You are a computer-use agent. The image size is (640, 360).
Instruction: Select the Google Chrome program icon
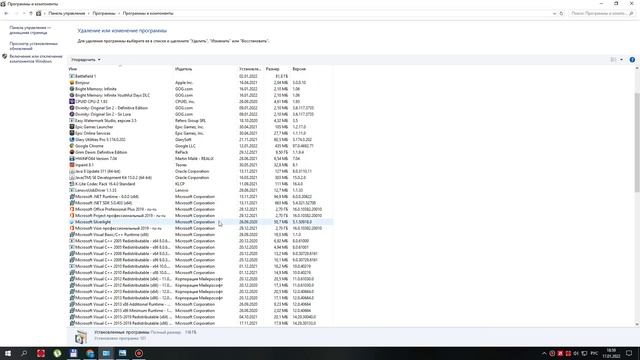pyautogui.click(x=72, y=146)
